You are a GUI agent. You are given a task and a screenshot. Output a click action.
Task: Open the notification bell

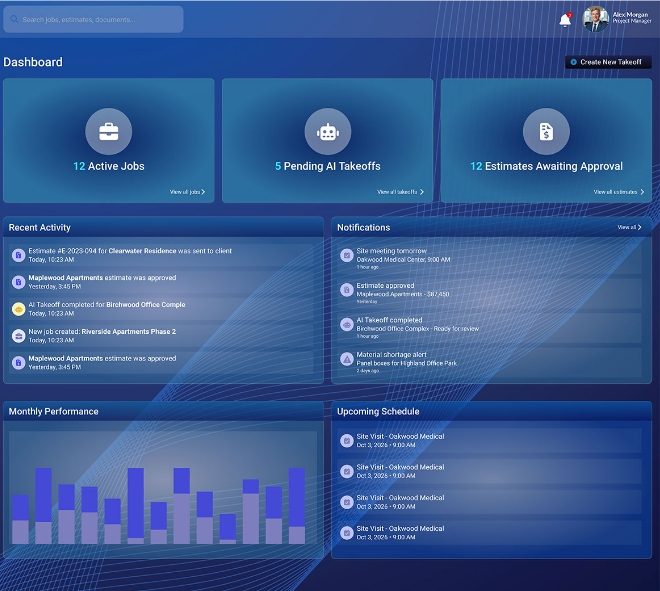565,20
